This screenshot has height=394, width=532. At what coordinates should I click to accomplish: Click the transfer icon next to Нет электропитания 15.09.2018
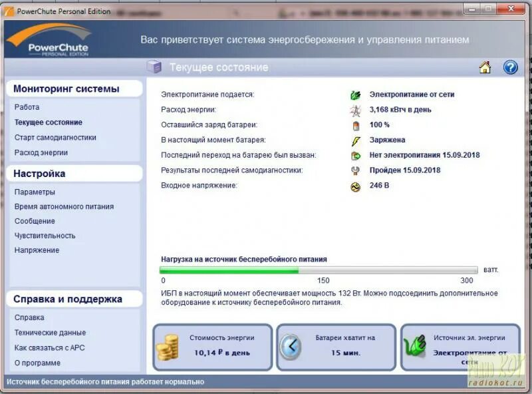355,156
